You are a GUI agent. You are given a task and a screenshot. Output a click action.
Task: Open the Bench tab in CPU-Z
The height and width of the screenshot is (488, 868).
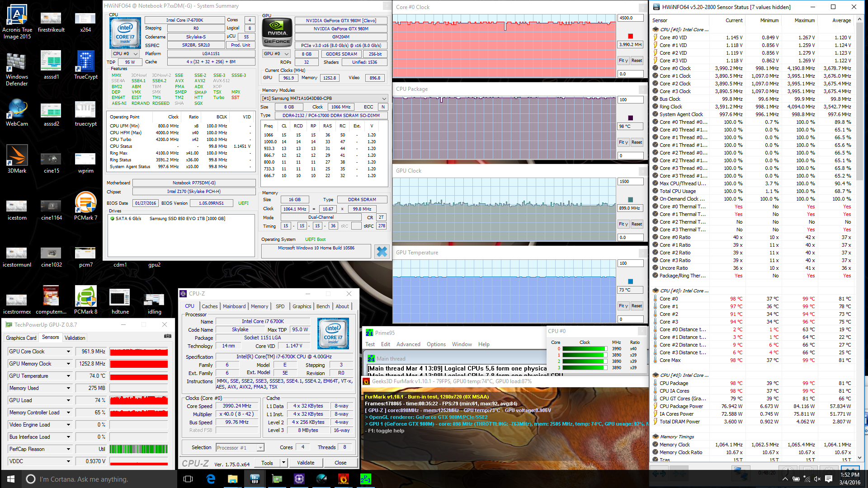tap(323, 306)
